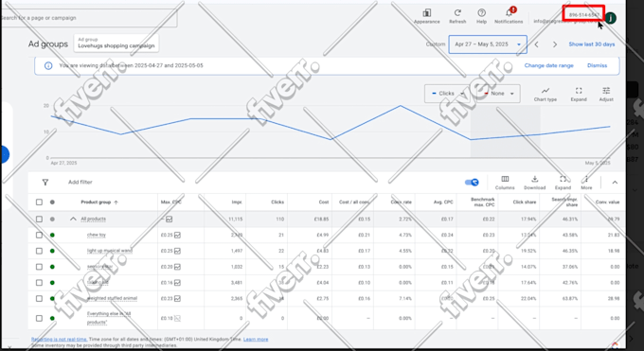Sort by the Clicks column header

tap(277, 202)
